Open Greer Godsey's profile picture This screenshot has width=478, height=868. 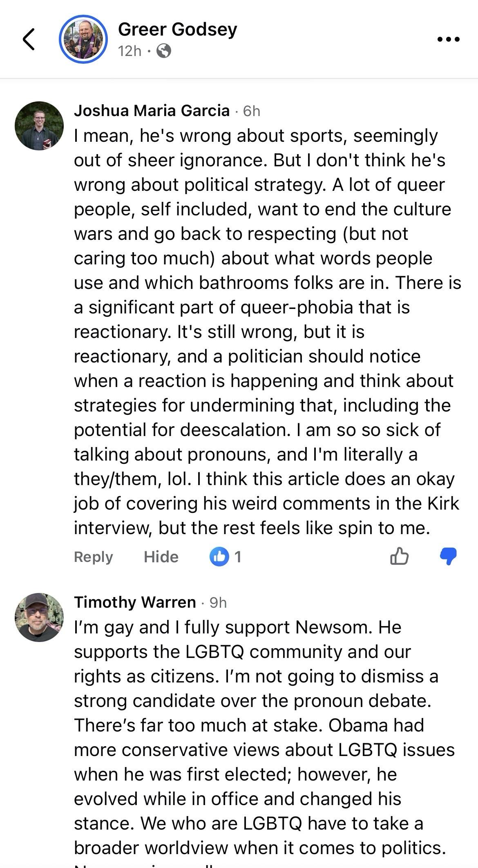pyautogui.click(x=83, y=39)
